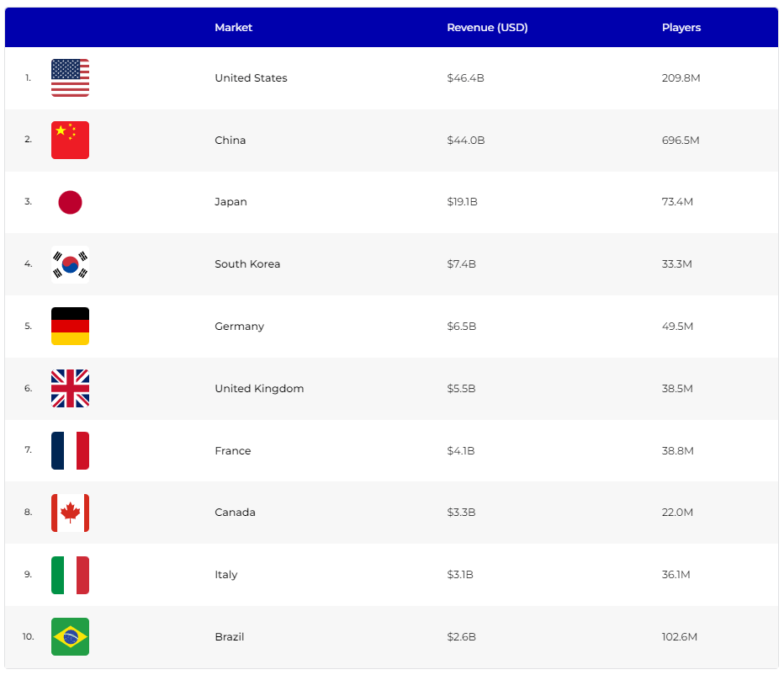Sort by the Revenue (USD) header

pos(487,28)
